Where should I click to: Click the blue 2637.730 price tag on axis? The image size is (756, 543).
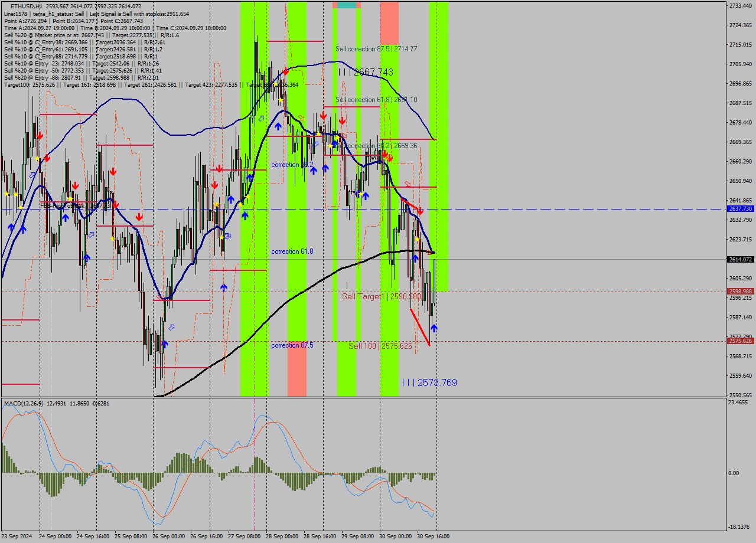point(740,209)
